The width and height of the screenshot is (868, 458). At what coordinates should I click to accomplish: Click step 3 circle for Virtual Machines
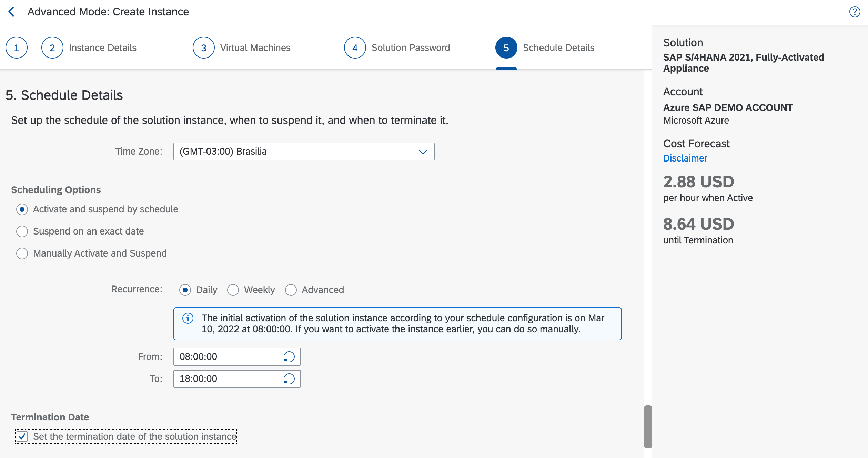tap(203, 47)
